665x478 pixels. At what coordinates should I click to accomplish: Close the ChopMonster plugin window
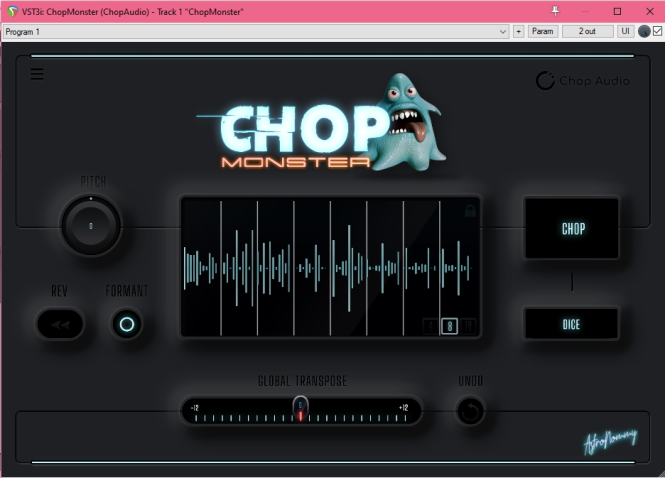(x=650, y=11)
